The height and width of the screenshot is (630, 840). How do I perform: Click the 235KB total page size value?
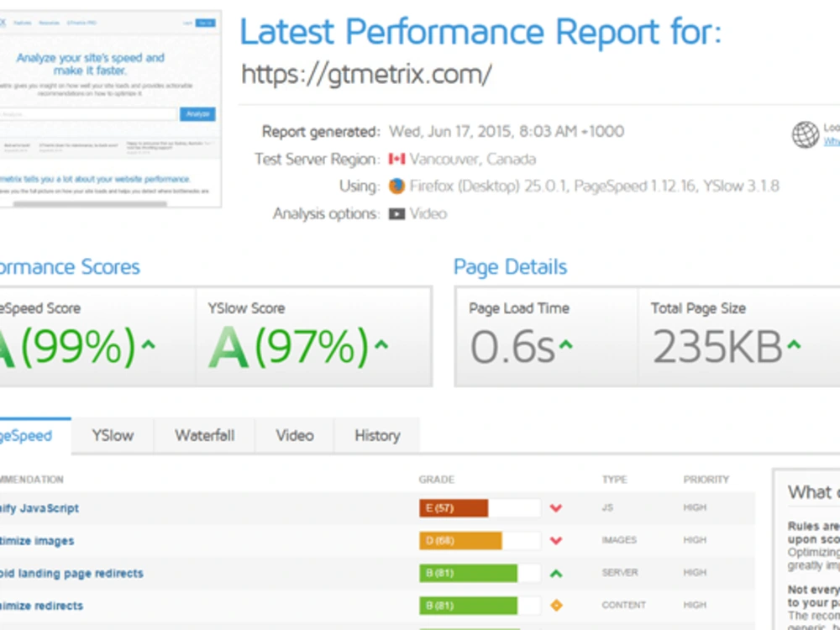coord(717,346)
